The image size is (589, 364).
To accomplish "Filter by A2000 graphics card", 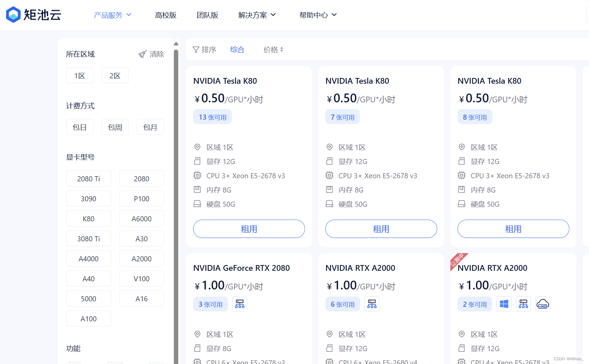I will (142, 259).
